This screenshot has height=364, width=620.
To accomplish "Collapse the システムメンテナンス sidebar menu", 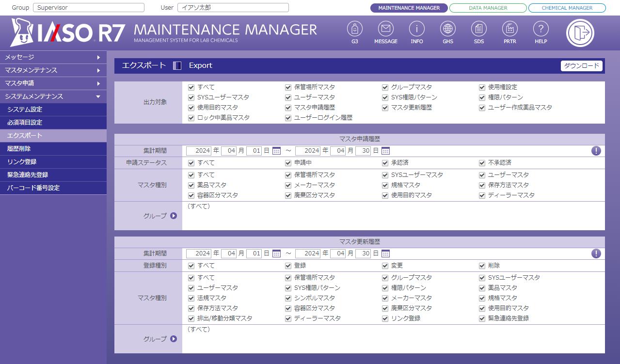I will point(53,96).
